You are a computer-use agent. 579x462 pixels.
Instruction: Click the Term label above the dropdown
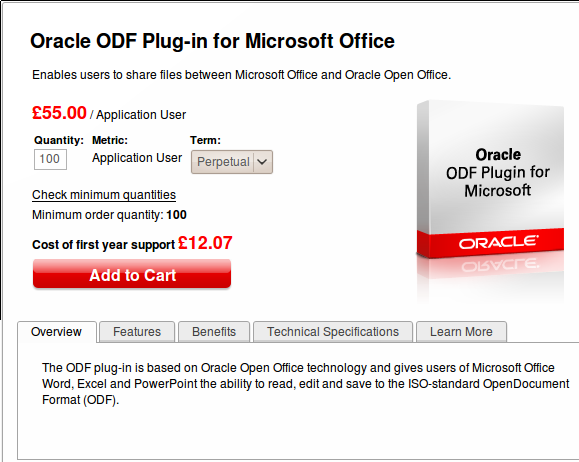point(205,140)
